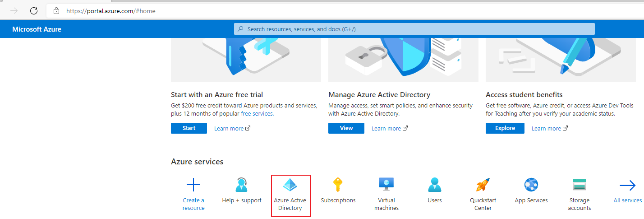Click the All services label
This screenshot has height=219, width=644.
click(x=628, y=200)
